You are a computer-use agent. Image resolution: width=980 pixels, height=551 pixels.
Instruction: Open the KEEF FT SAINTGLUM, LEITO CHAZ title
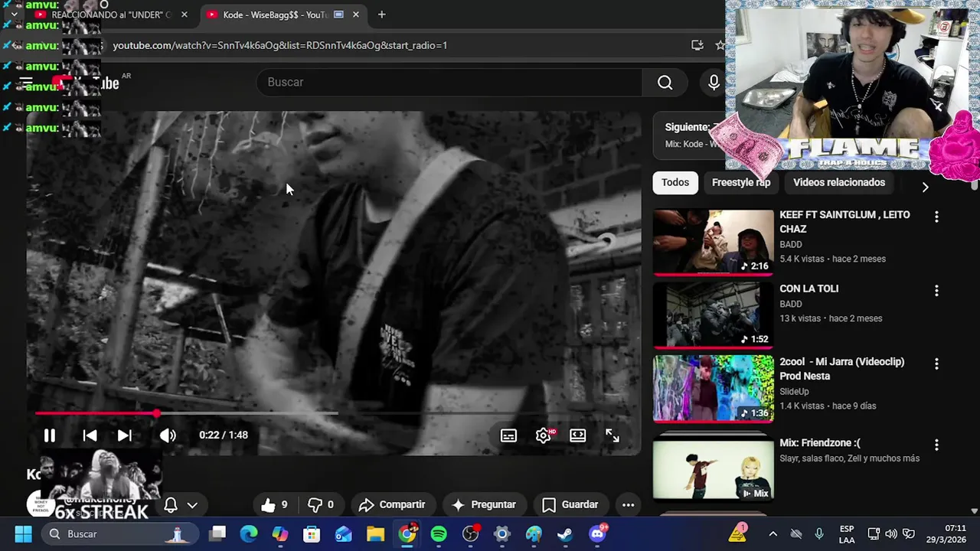coord(844,222)
